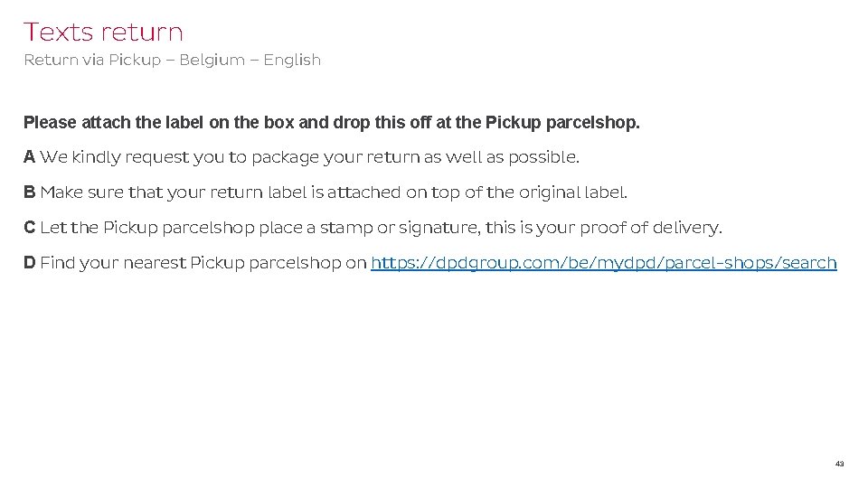Click the bold letter B step marker

[29, 192]
